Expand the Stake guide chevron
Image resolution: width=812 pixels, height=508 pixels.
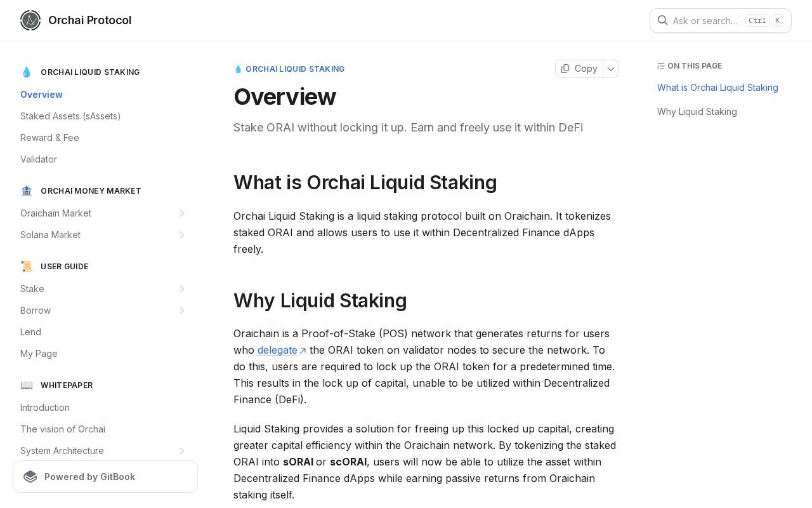pos(181,289)
